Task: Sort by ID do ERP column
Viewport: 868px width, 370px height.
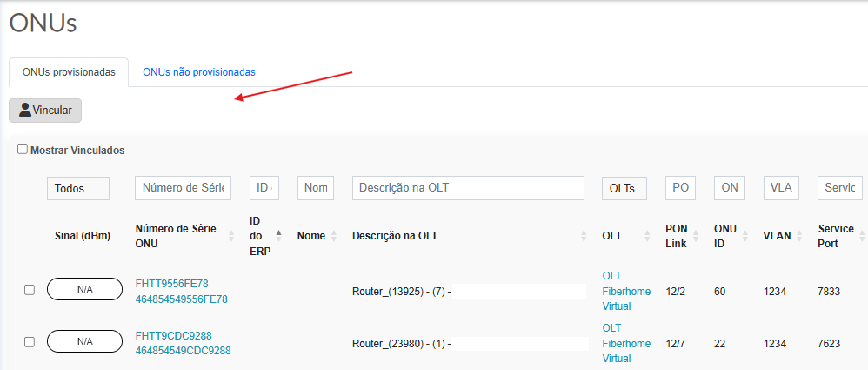Action: 278,235
